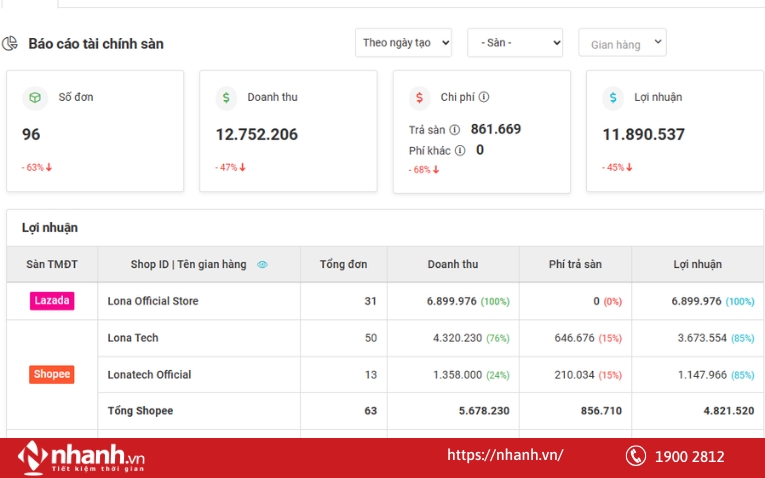Image resolution: width=765 pixels, height=478 pixels.
Task: Click the pie chart report icon
Action: tap(10, 43)
